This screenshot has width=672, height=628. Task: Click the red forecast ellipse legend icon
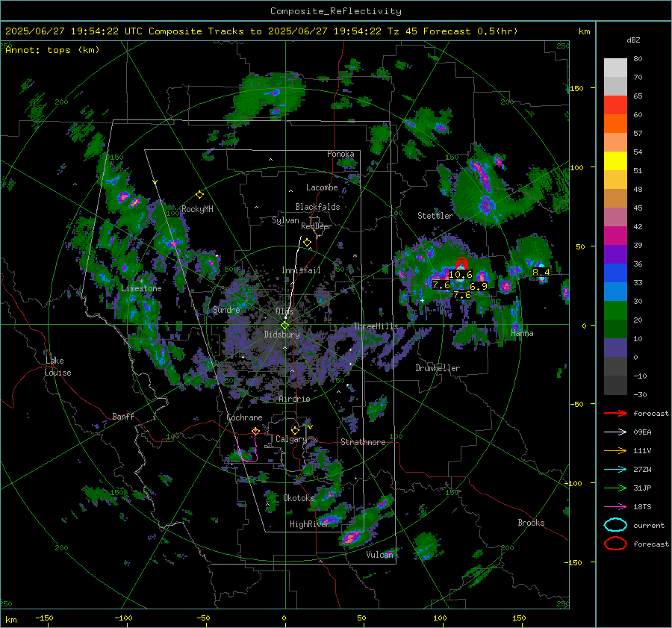point(615,544)
